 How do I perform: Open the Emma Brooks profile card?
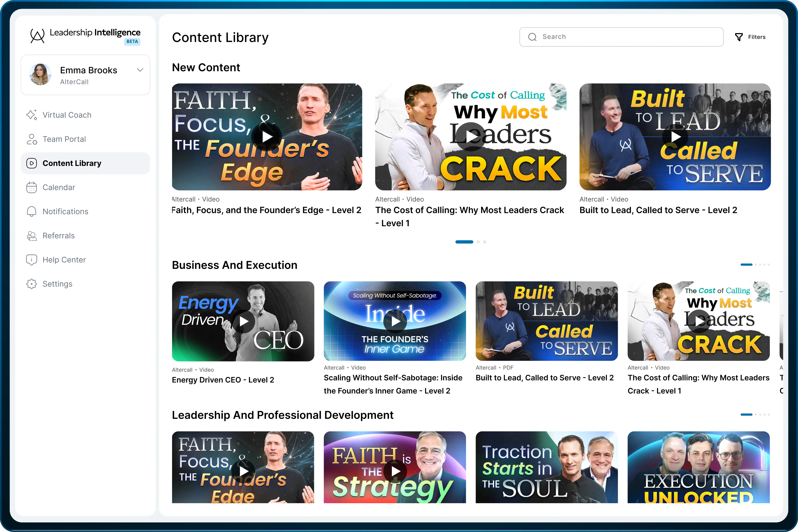coord(85,75)
